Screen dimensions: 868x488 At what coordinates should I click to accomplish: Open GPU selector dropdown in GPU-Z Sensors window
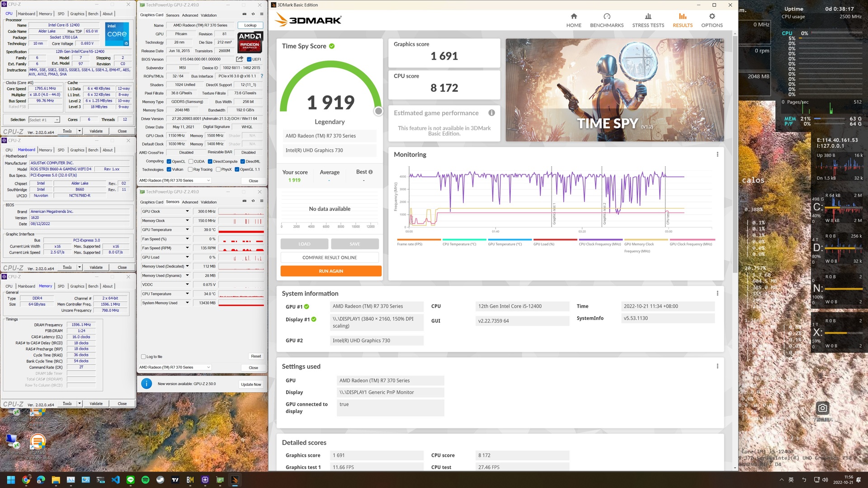click(x=175, y=367)
